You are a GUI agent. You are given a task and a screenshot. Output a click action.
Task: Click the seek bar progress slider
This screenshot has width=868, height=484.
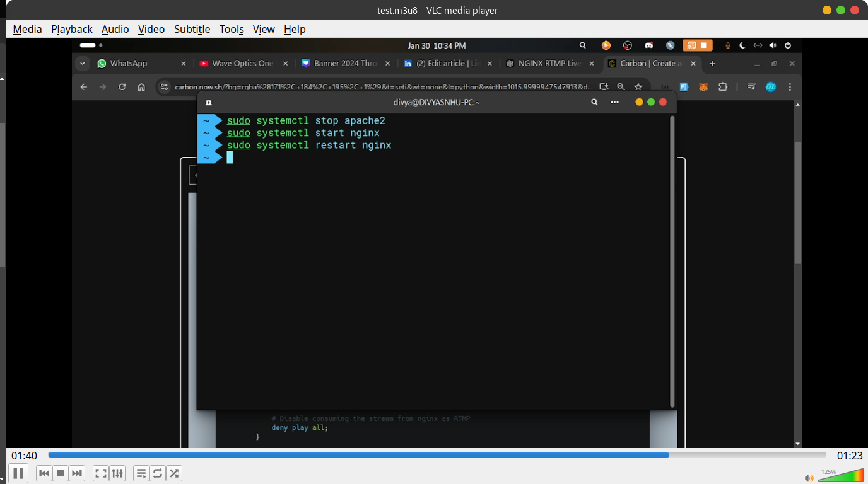click(437, 455)
